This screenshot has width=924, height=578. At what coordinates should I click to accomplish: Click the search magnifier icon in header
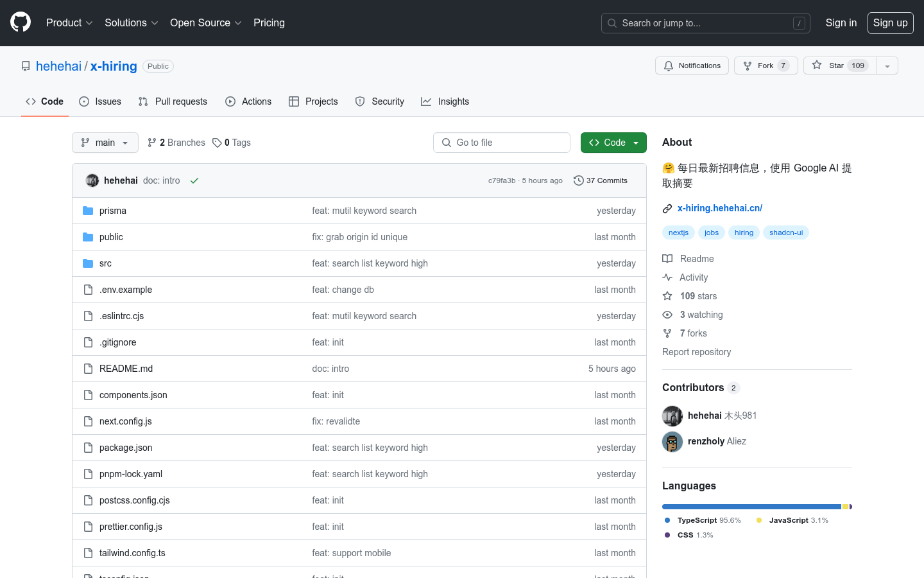[612, 23]
